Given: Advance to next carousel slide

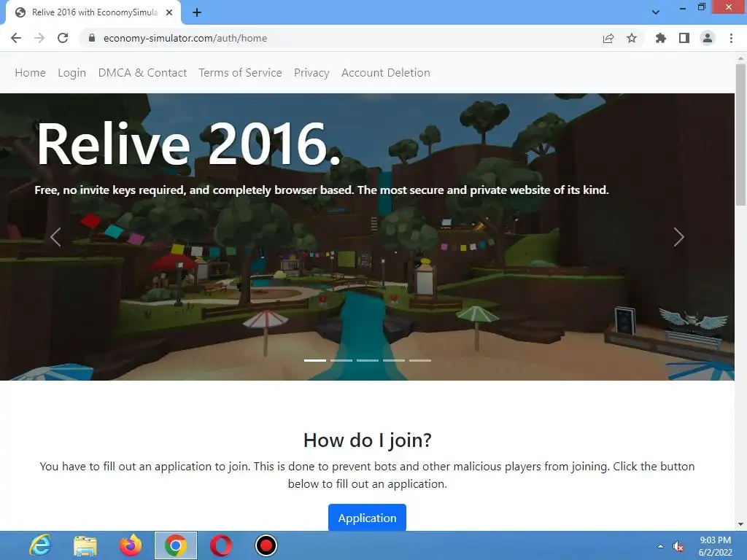Looking at the screenshot, I should click(x=679, y=237).
